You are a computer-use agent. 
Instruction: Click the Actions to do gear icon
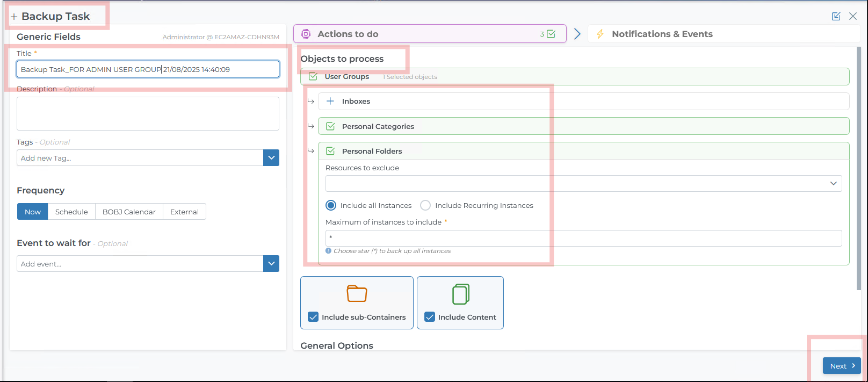point(306,34)
